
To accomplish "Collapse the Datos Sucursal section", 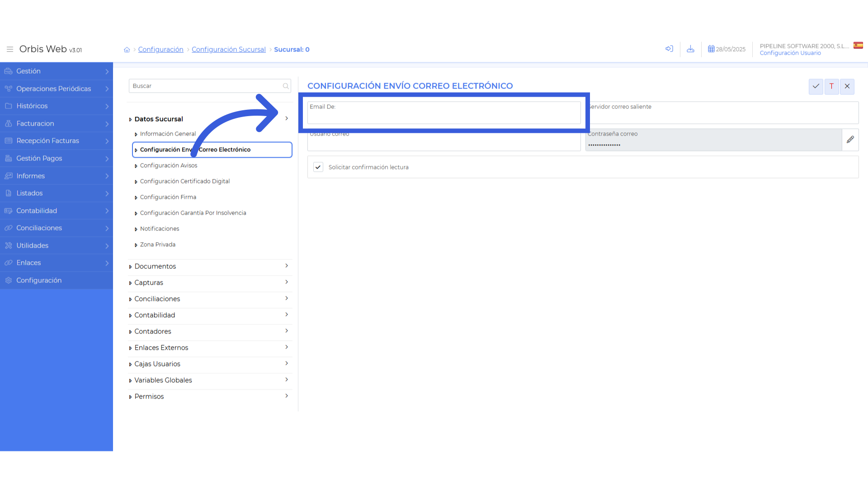I will pos(210,119).
